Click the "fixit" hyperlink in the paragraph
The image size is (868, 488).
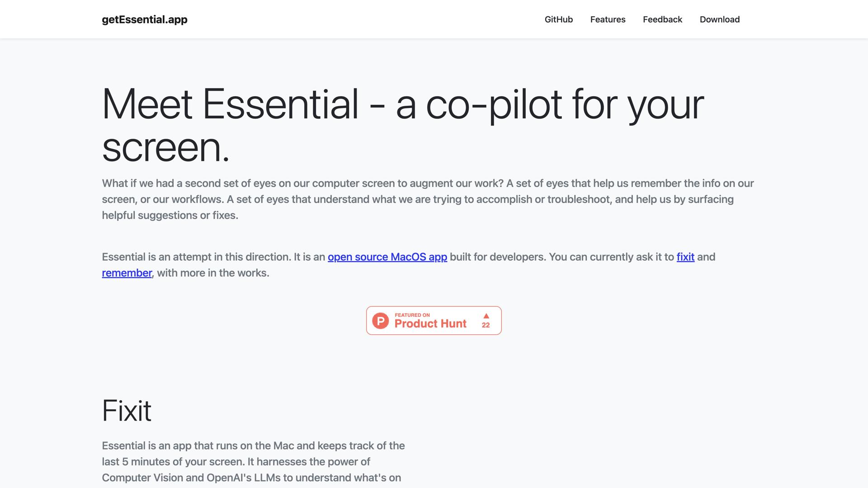click(x=685, y=257)
